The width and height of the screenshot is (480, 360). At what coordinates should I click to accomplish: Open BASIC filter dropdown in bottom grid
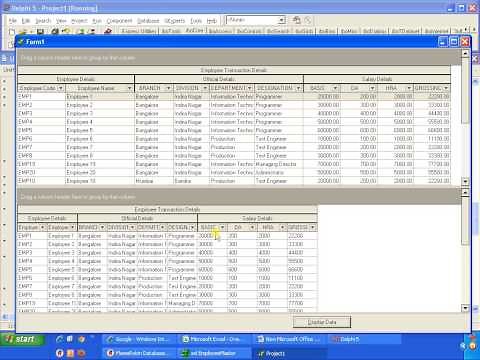click(x=222, y=227)
